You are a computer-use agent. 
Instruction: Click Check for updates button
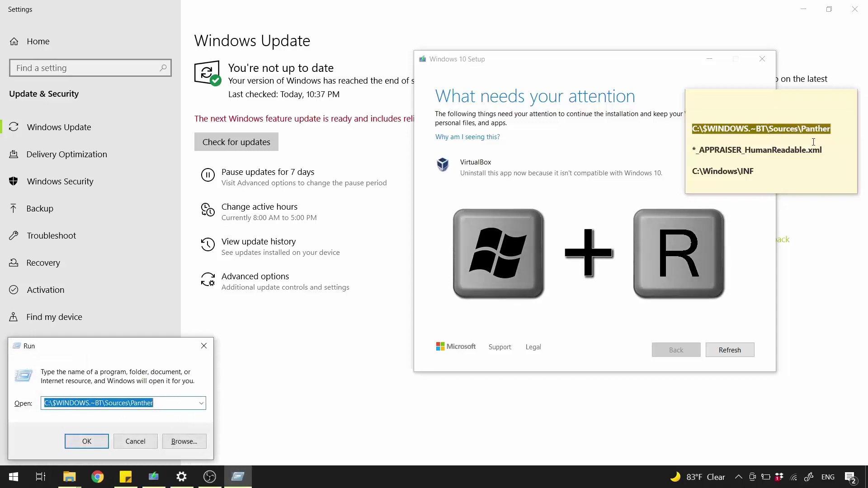point(236,142)
